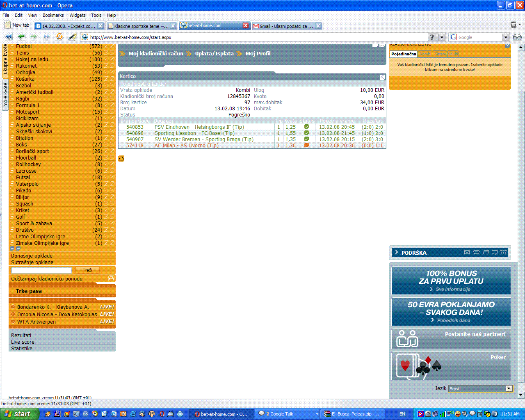Close the Klasicne sportske teme tab
The image size is (525, 420).
[173, 26]
